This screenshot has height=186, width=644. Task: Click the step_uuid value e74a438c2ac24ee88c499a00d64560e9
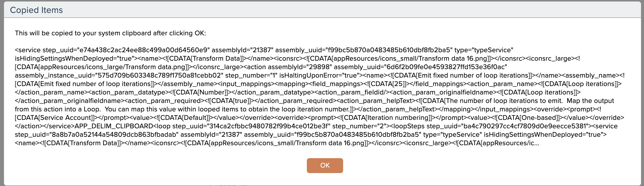point(143,50)
